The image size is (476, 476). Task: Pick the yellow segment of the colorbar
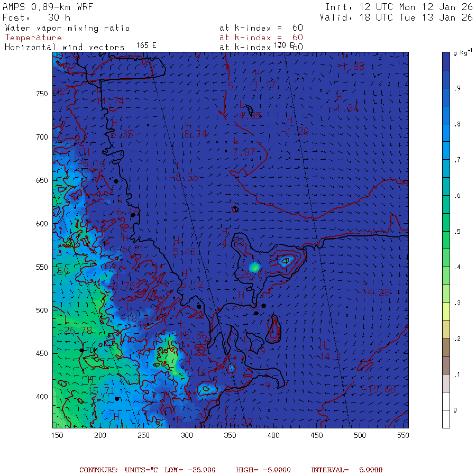pyautogui.click(x=446, y=312)
